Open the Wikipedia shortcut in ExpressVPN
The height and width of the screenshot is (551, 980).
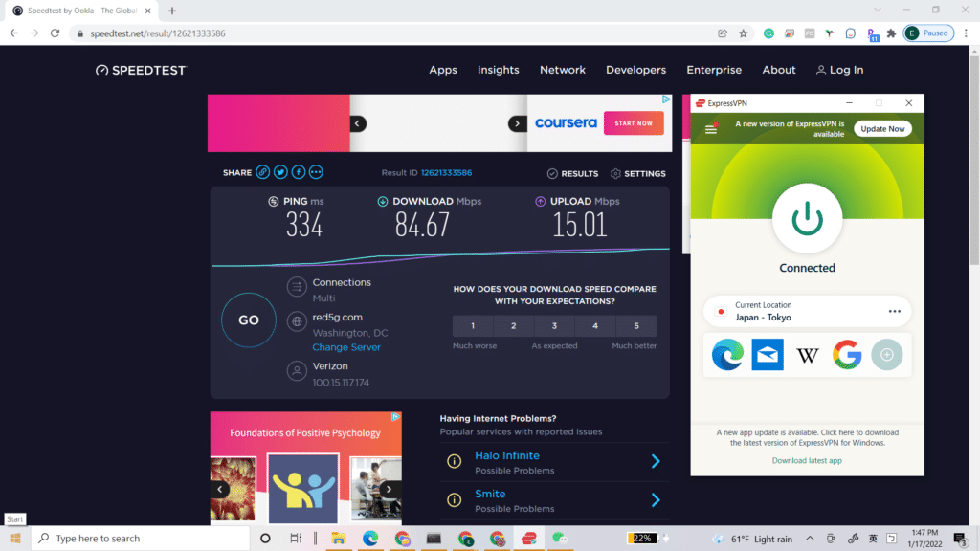coord(807,356)
